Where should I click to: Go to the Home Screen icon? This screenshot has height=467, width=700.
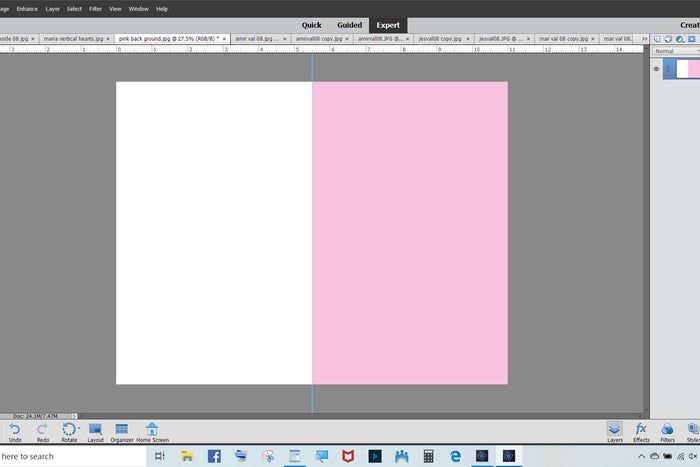coord(152,428)
